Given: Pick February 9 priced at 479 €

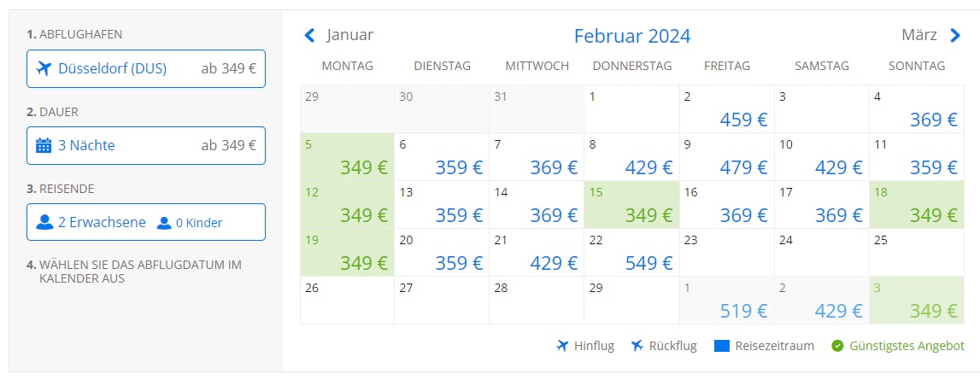Looking at the screenshot, I should pyautogui.click(x=727, y=157).
